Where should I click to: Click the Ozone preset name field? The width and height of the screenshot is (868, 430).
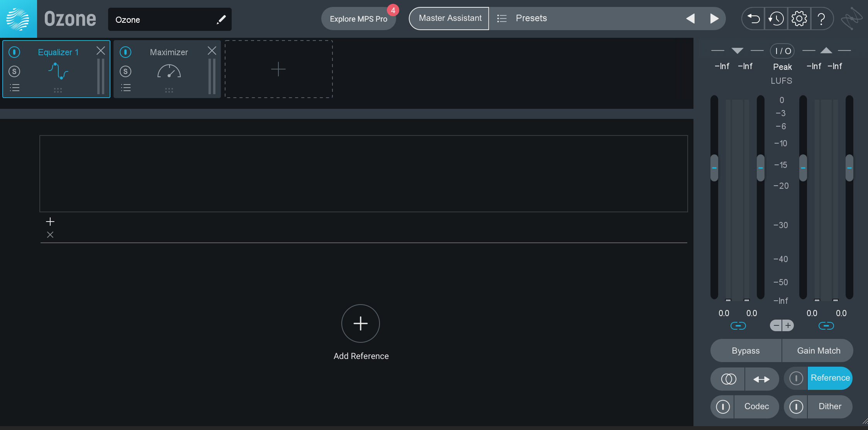pyautogui.click(x=170, y=19)
